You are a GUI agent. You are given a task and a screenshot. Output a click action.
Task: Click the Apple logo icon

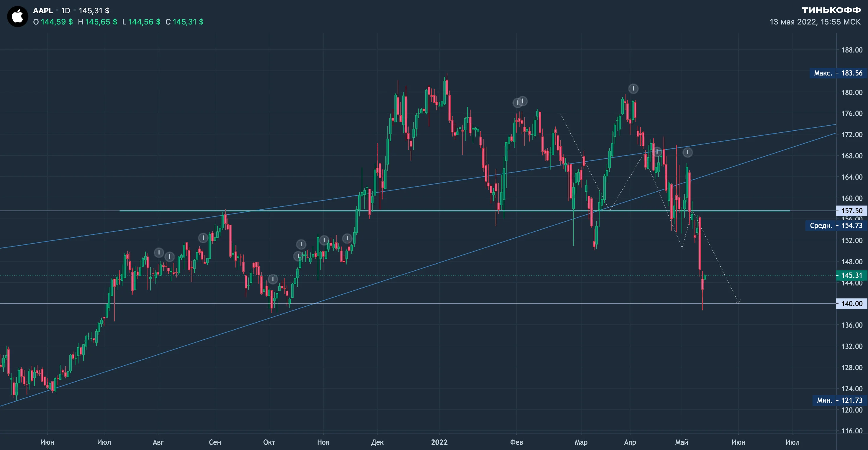[x=17, y=16]
